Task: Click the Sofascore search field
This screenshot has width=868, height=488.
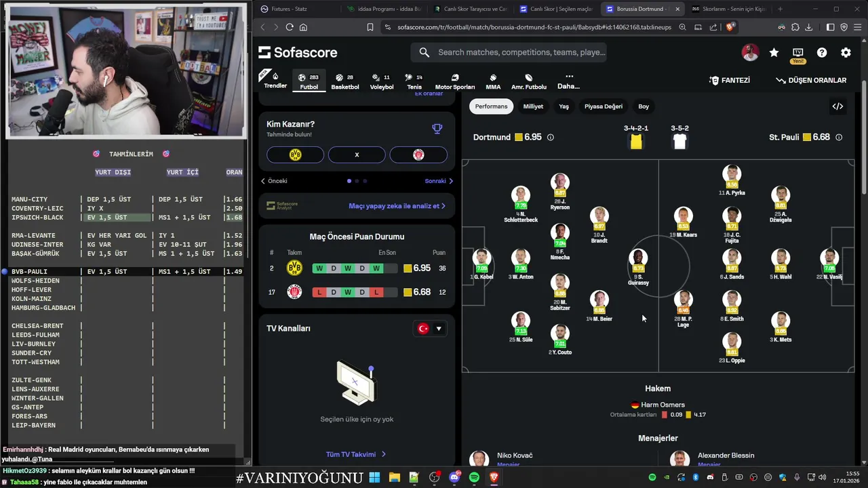Action: tap(509, 52)
